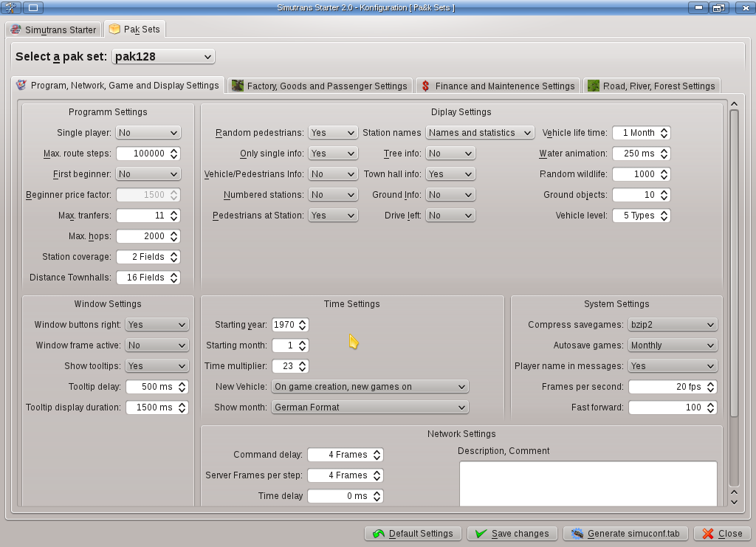Open Single player dropdown
This screenshot has width=756, height=547.
tap(148, 133)
